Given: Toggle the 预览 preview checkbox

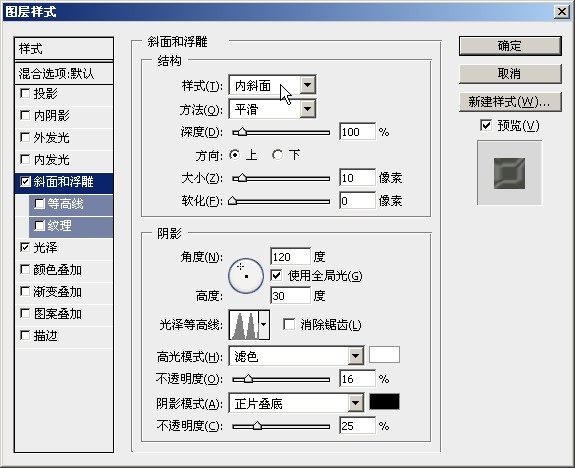Looking at the screenshot, I should pyautogui.click(x=486, y=125).
